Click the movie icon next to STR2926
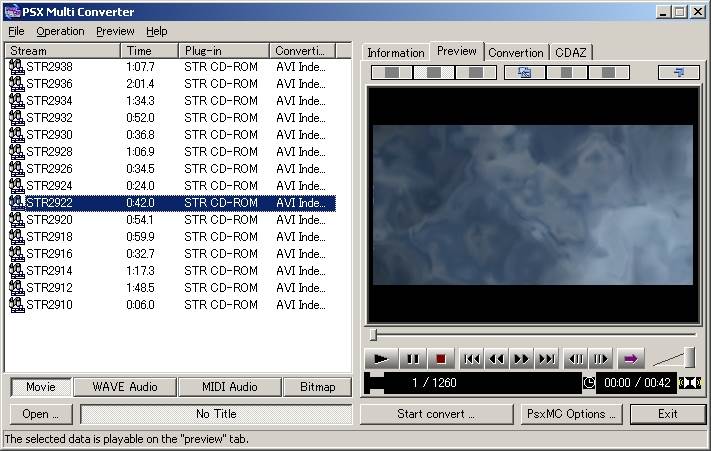This screenshot has height=451, width=711. (17, 169)
